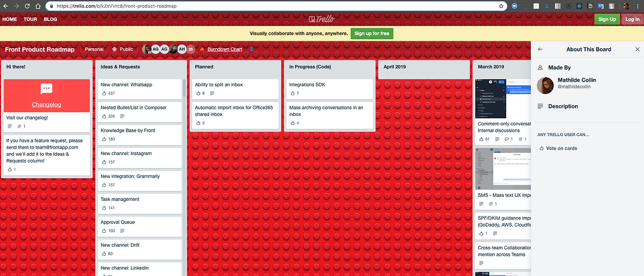Image resolution: width=644 pixels, height=276 pixels.
Task: Click thumbs-up on Mass archiving conversations card
Action: (x=293, y=123)
